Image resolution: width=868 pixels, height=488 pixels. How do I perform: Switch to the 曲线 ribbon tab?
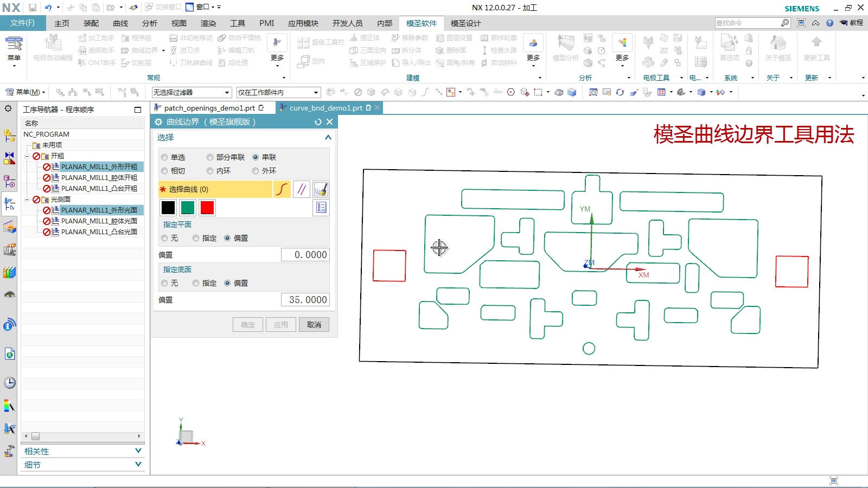tap(120, 23)
